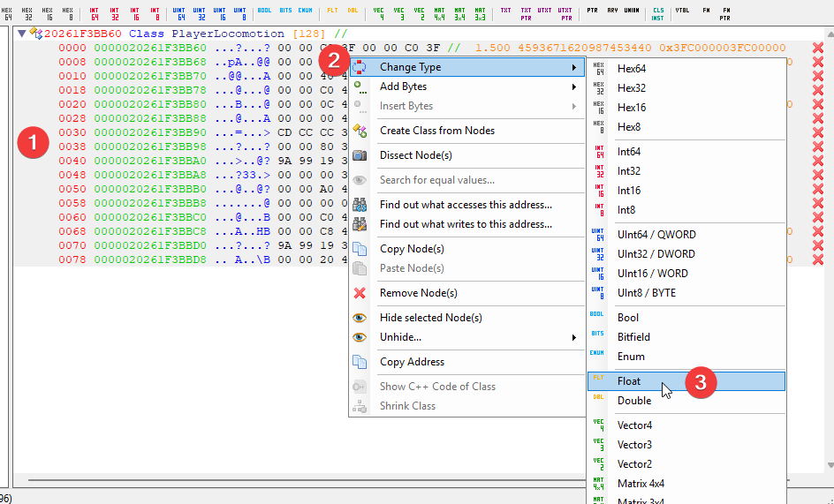Choose the blue UINT 16 toolbar icon
This screenshot has width=834, height=504.
tap(220, 14)
